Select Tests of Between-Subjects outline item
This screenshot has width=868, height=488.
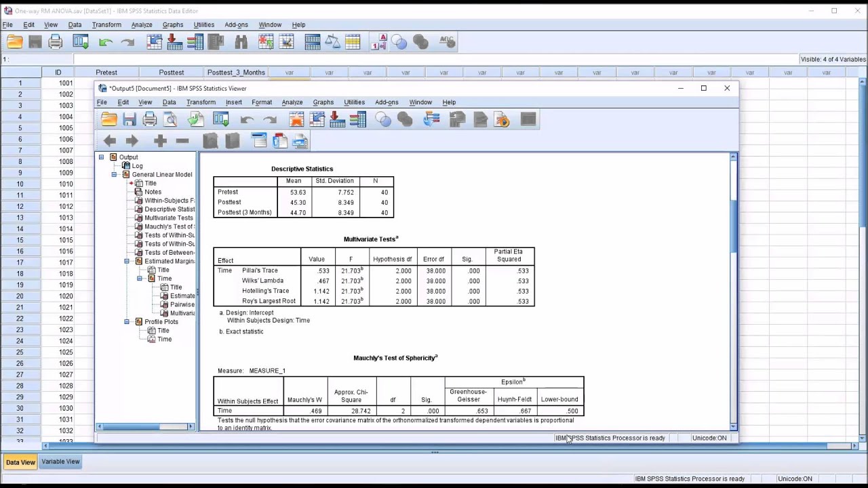point(169,253)
